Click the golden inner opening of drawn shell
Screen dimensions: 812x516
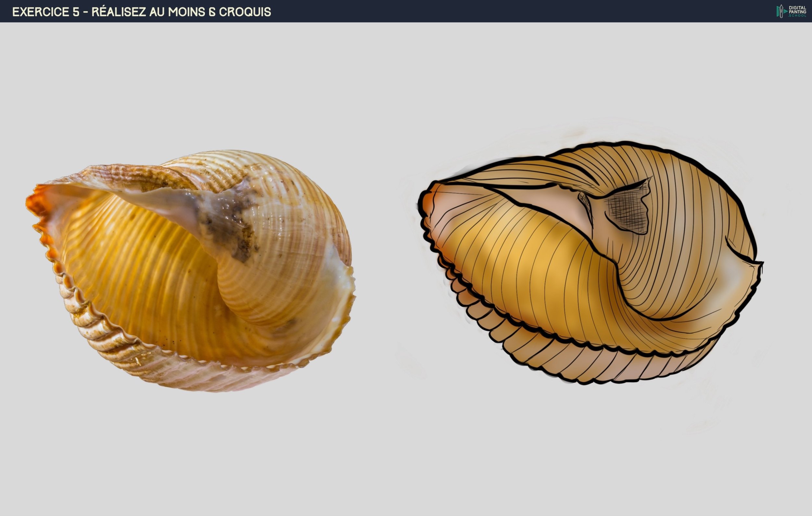click(526, 266)
